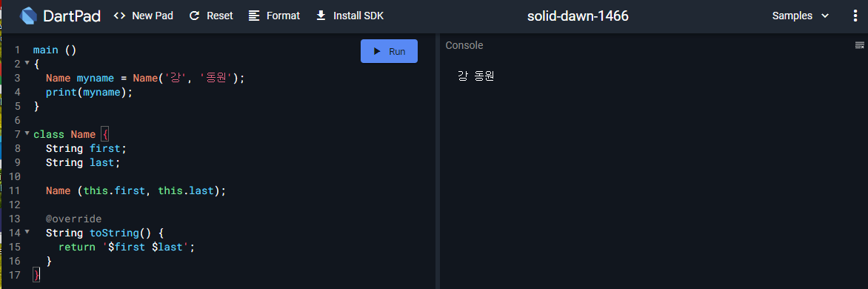Open a New Pad
This screenshot has height=289, width=868.
(144, 16)
